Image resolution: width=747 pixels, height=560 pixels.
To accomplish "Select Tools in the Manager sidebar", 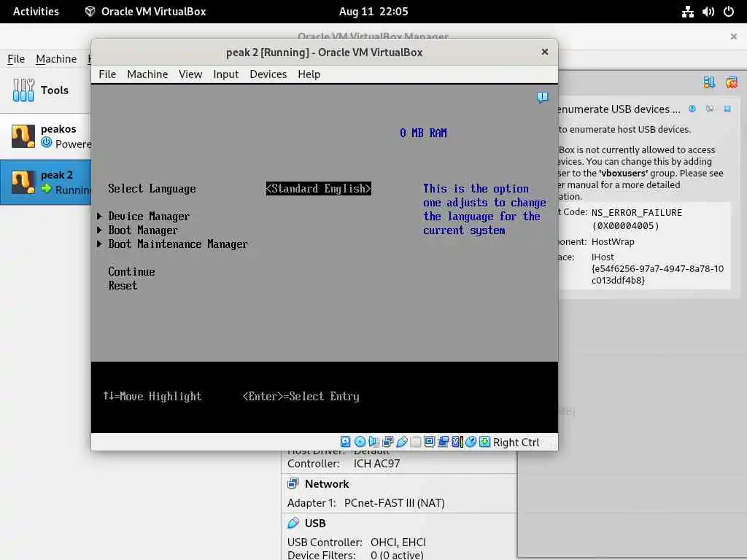I will [45, 90].
